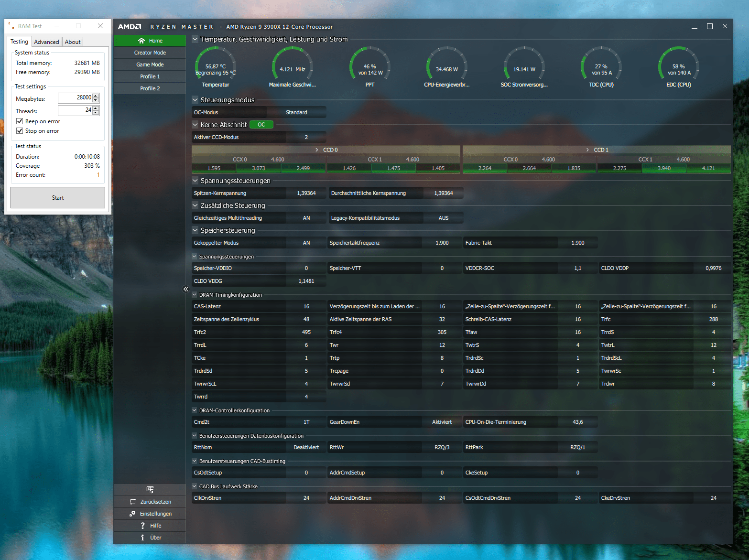Image resolution: width=749 pixels, height=560 pixels.
Task: Click the 4.121 core speed cell
Action: click(x=708, y=168)
